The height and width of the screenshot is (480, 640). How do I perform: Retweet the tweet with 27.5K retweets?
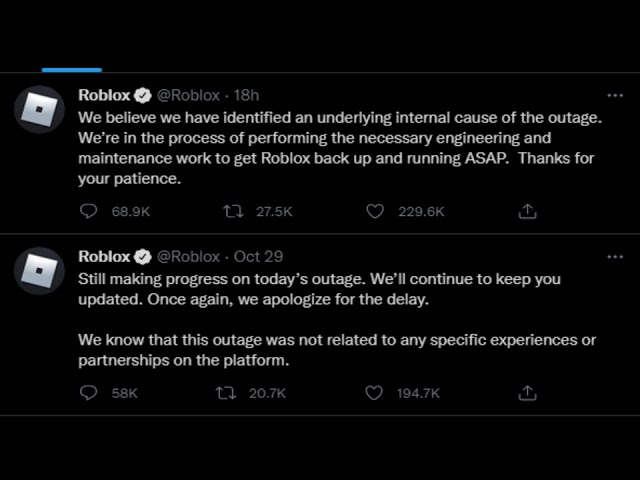(x=233, y=211)
